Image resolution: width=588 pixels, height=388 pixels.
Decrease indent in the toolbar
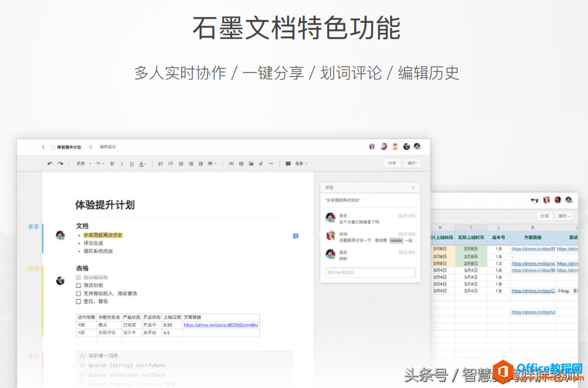click(191, 164)
